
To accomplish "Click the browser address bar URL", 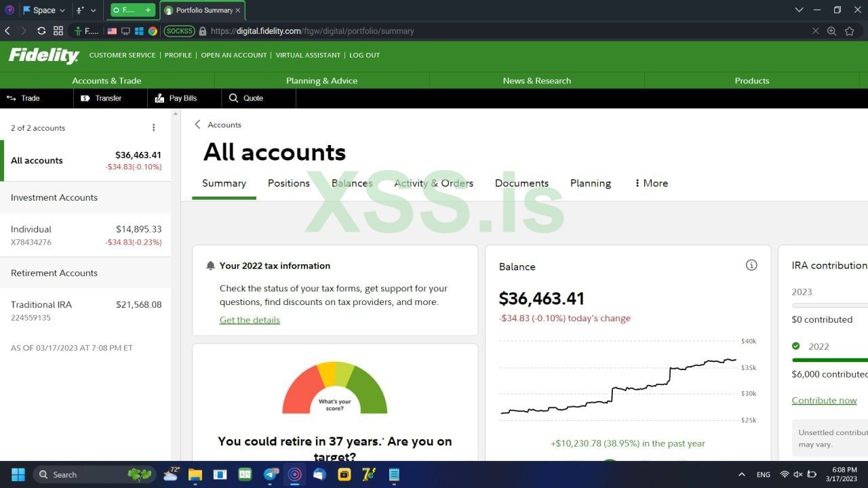I will tap(313, 31).
